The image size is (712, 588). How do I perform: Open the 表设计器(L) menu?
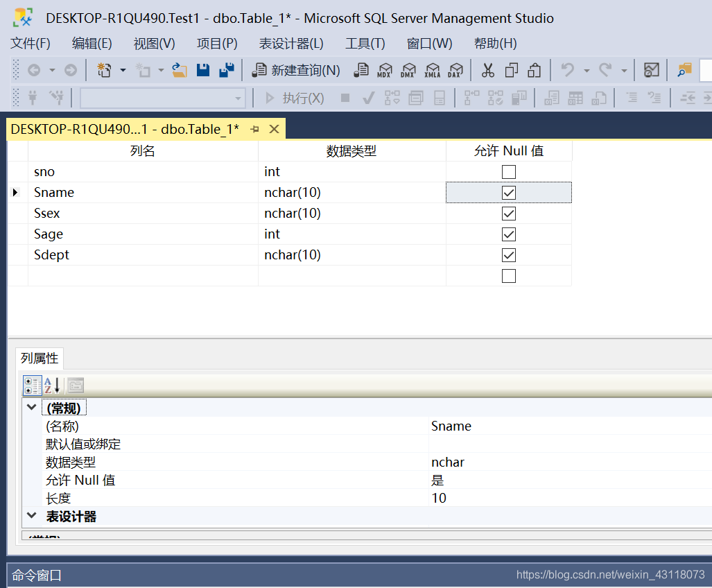point(291,43)
